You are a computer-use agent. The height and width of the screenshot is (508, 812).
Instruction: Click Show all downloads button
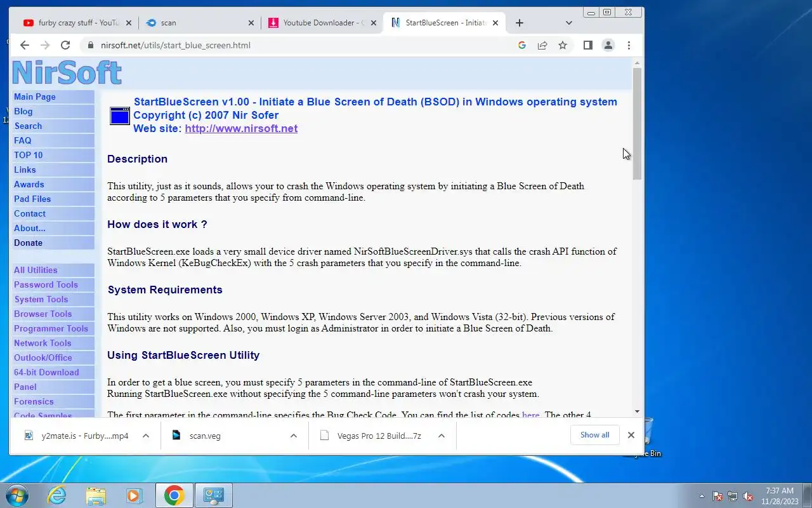click(x=594, y=435)
